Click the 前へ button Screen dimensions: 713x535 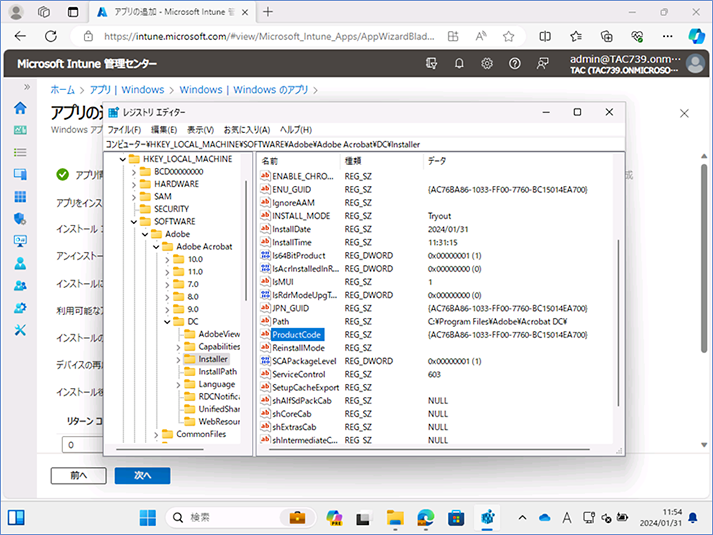[x=79, y=475]
